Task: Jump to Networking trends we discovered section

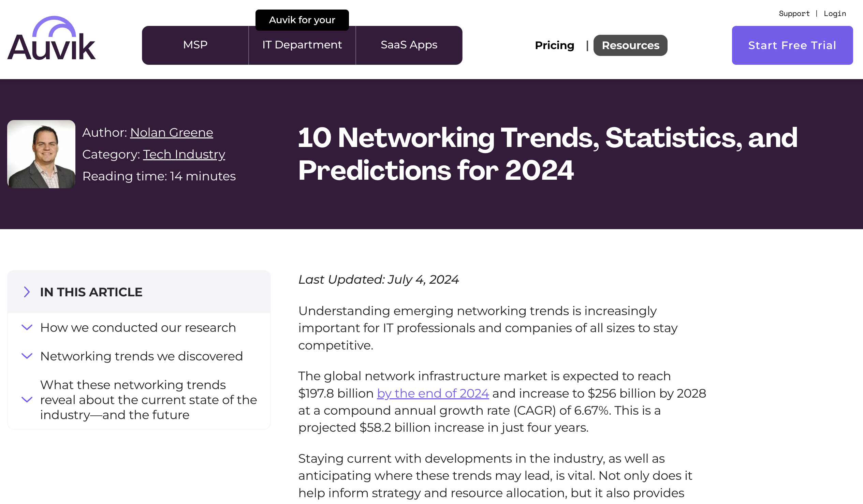Action: (141, 356)
